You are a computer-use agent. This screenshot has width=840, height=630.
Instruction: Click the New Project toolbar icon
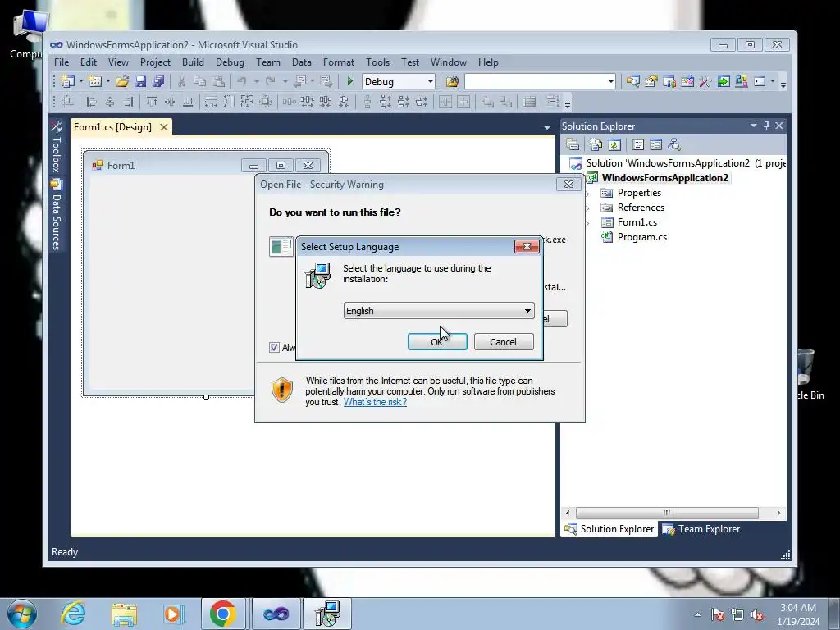tap(67, 81)
